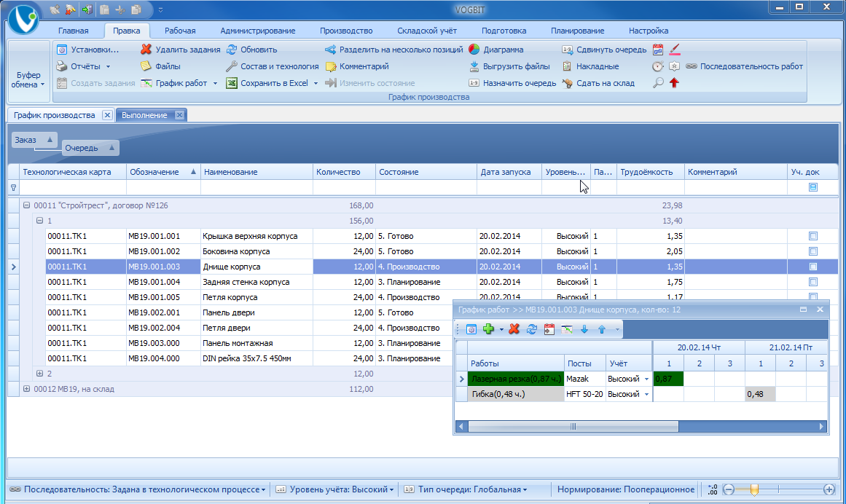Tick Уч. док checkbox for Крышка верхняя корпуса
846x504 pixels.
click(x=813, y=236)
